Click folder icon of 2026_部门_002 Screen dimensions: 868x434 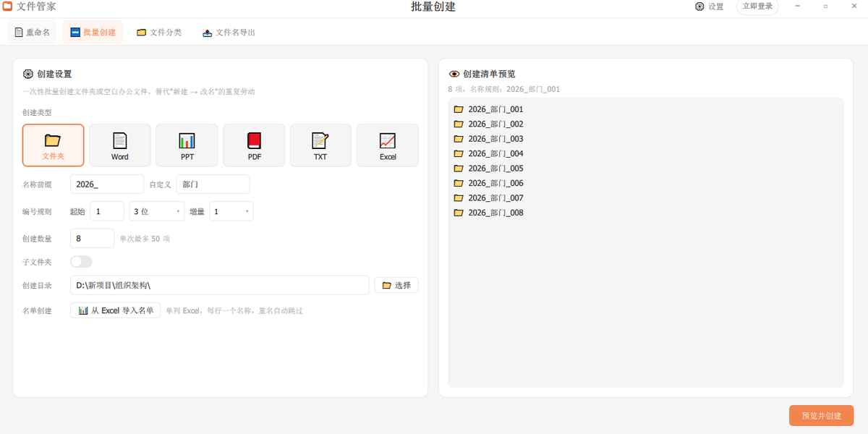point(459,124)
